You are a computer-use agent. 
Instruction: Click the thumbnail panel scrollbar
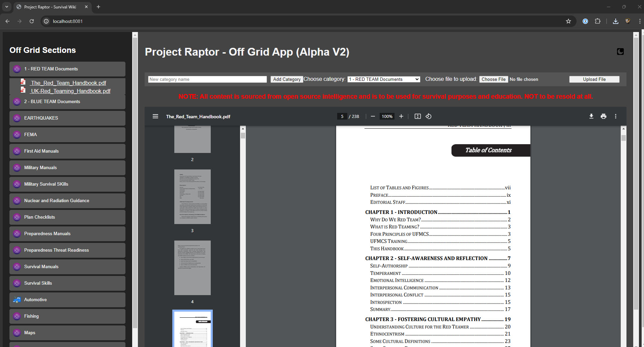(x=243, y=135)
